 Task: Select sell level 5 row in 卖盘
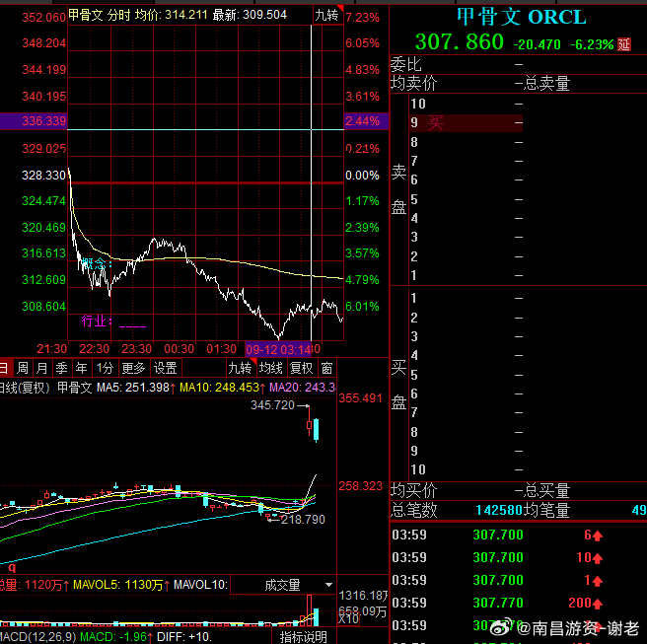pyautogui.click(x=467, y=199)
